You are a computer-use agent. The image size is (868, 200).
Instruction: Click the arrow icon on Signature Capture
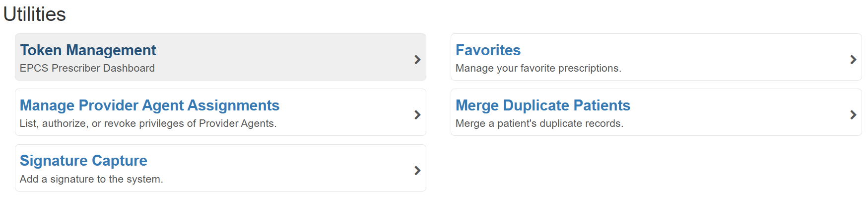tap(417, 171)
